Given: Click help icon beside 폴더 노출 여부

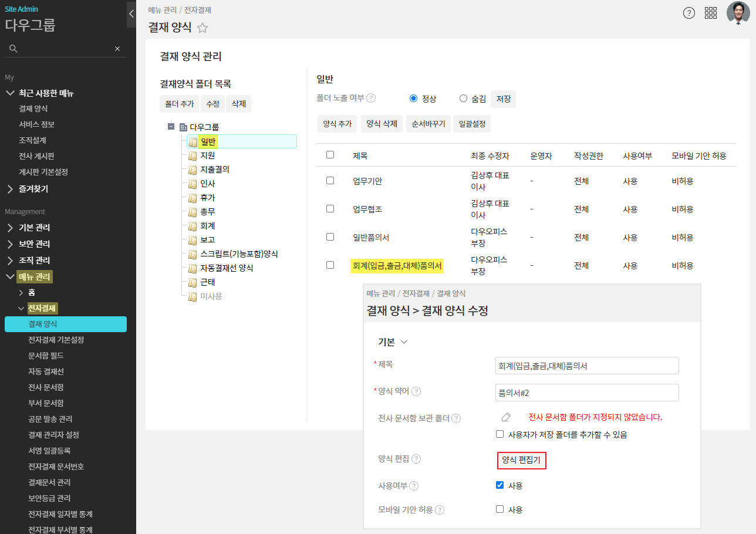Looking at the screenshot, I should coord(371,99).
